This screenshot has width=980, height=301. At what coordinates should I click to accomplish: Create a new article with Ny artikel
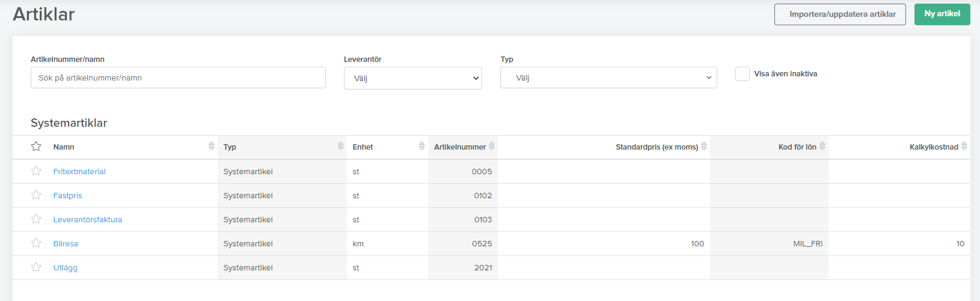pos(942,14)
